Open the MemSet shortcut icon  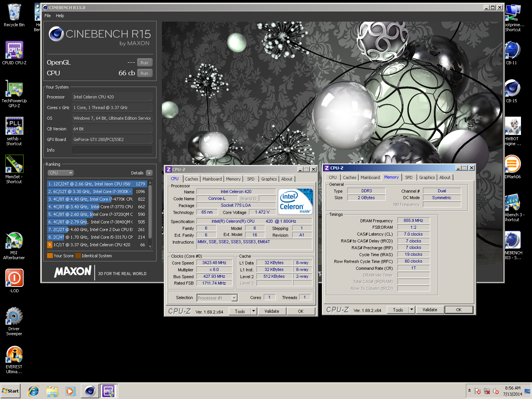pyautogui.click(x=14, y=169)
